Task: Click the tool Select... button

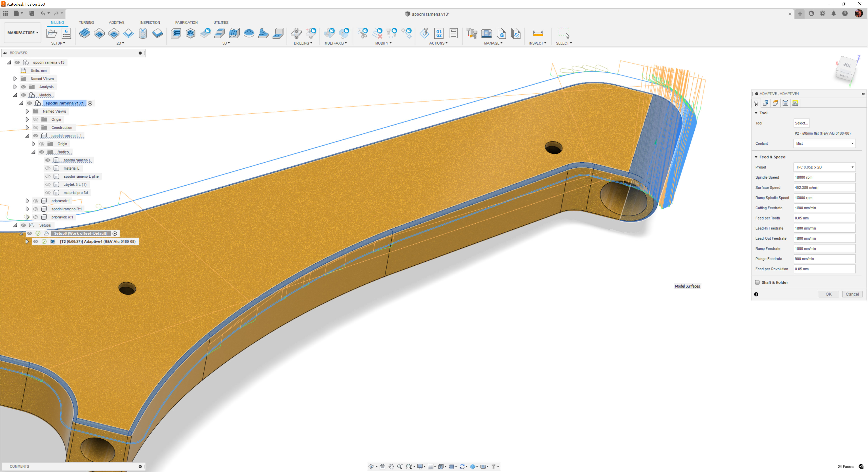Action: click(x=801, y=123)
